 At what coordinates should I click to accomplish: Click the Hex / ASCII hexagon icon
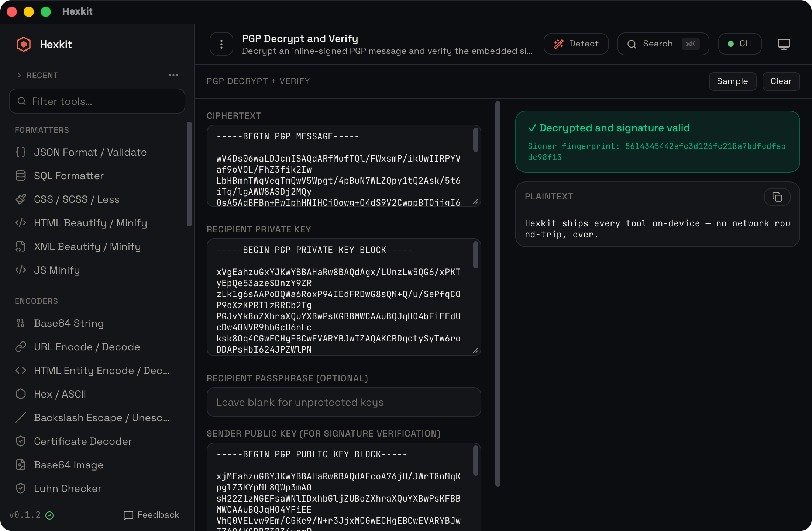tap(21, 394)
